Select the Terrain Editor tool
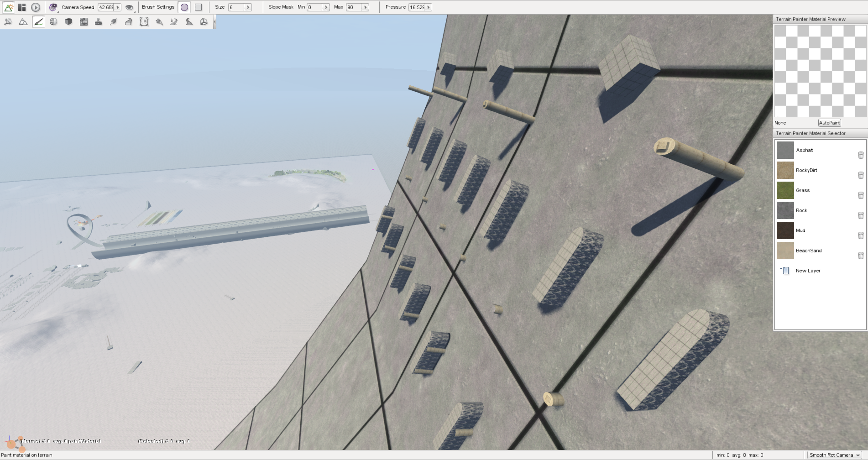 [23, 21]
